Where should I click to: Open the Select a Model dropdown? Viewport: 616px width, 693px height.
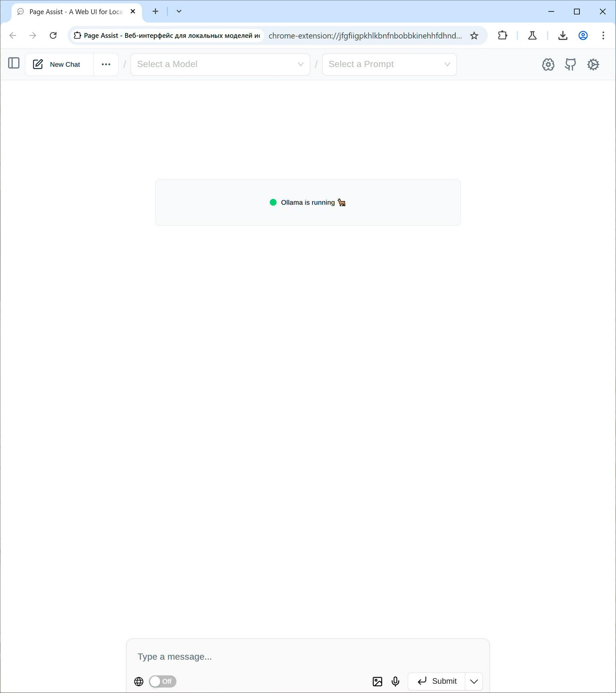coord(220,64)
